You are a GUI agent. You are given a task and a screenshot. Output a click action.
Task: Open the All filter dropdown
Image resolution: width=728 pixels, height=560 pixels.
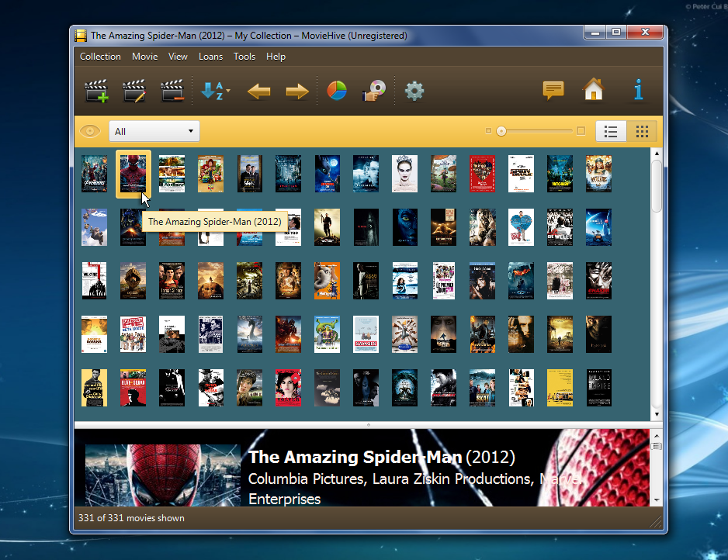(x=154, y=131)
